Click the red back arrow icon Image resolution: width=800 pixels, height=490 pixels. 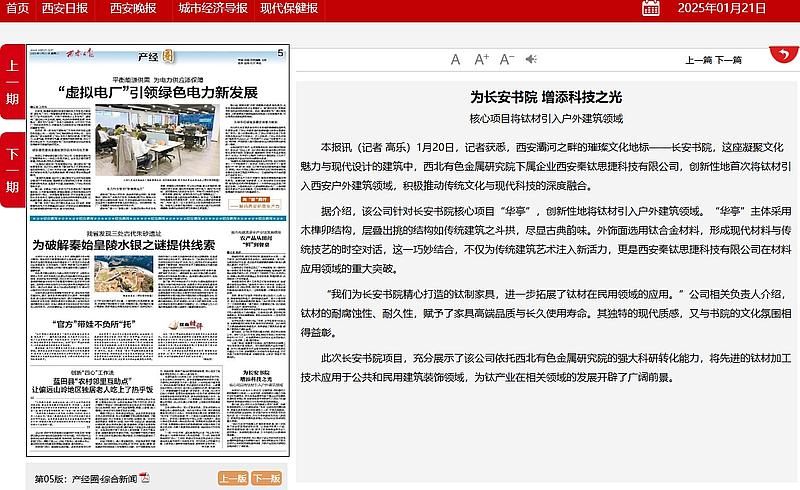[784, 54]
